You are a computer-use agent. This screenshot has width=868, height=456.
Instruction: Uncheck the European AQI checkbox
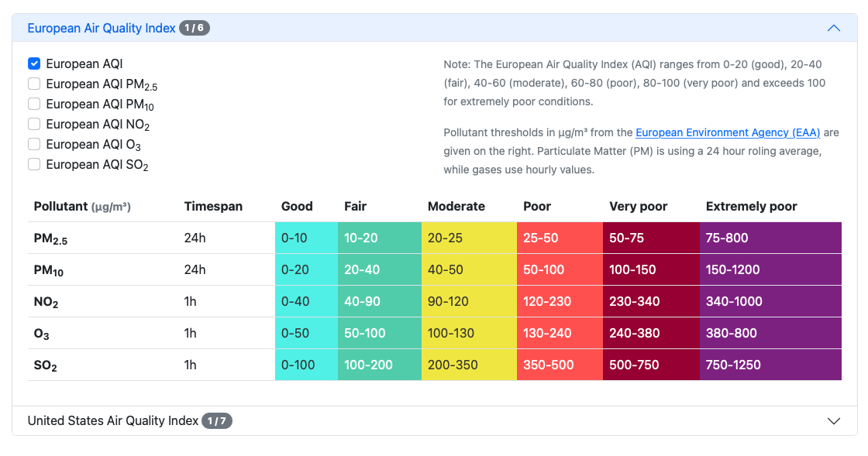pos(33,63)
